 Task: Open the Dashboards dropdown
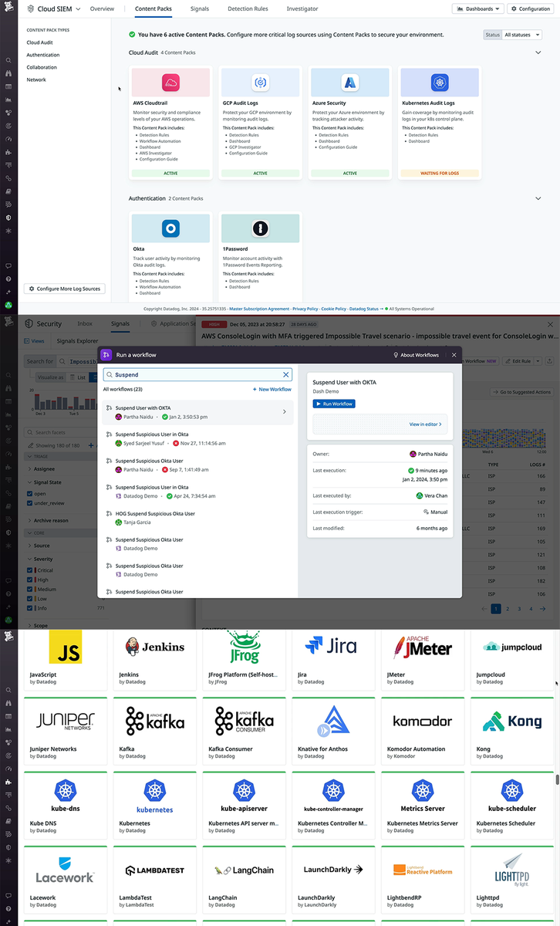point(477,9)
